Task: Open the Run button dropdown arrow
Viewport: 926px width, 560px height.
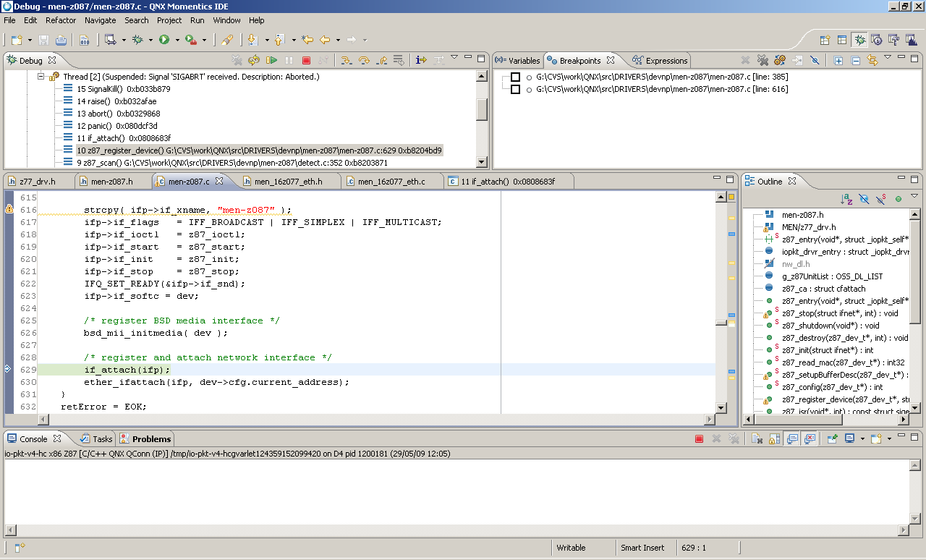Action: [177, 41]
